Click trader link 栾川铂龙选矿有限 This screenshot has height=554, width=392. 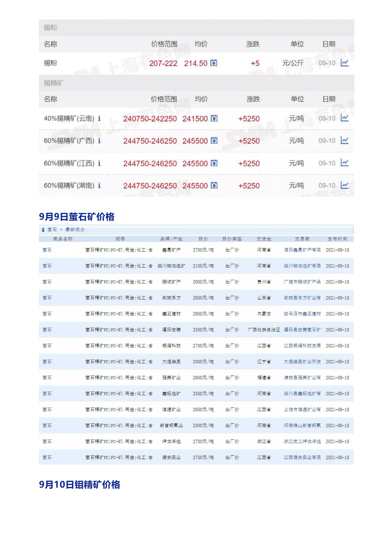click(x=302, y=266)
